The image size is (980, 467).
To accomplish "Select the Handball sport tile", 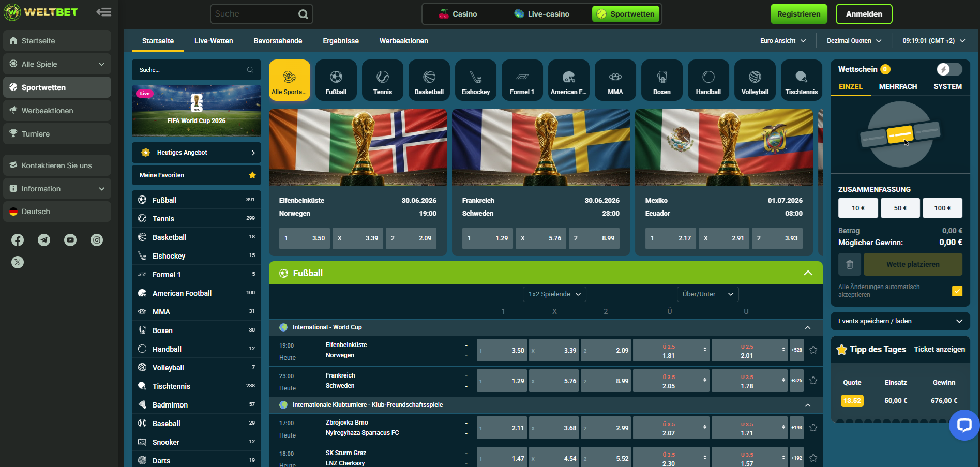I will 708,80.
